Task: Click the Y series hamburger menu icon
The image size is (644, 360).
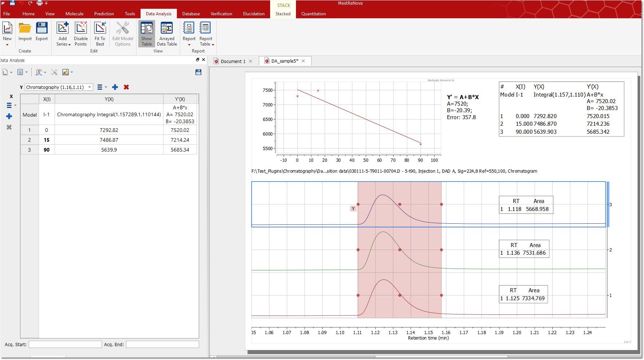Action: tap(100, 87)
